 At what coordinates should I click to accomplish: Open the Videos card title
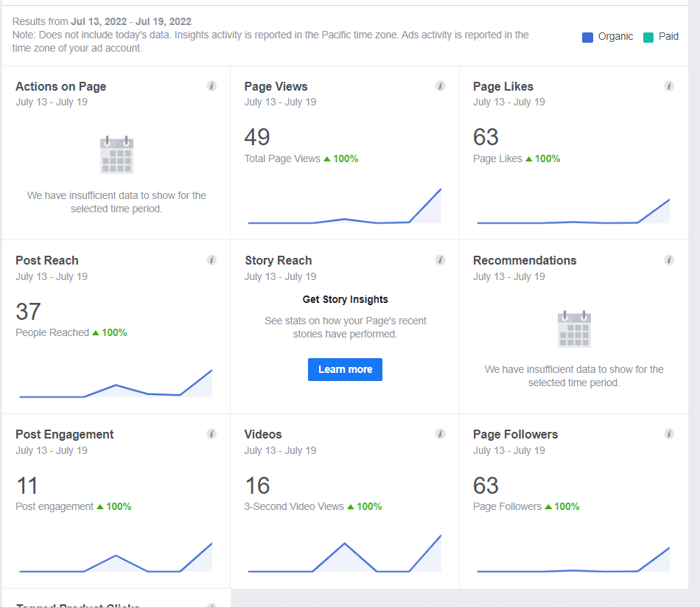(263, 434)
